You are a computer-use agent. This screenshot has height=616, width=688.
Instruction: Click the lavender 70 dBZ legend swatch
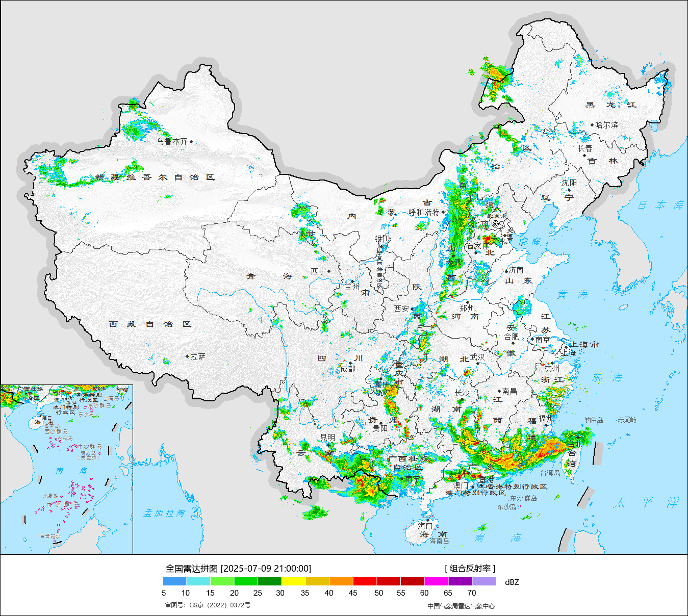483,581
